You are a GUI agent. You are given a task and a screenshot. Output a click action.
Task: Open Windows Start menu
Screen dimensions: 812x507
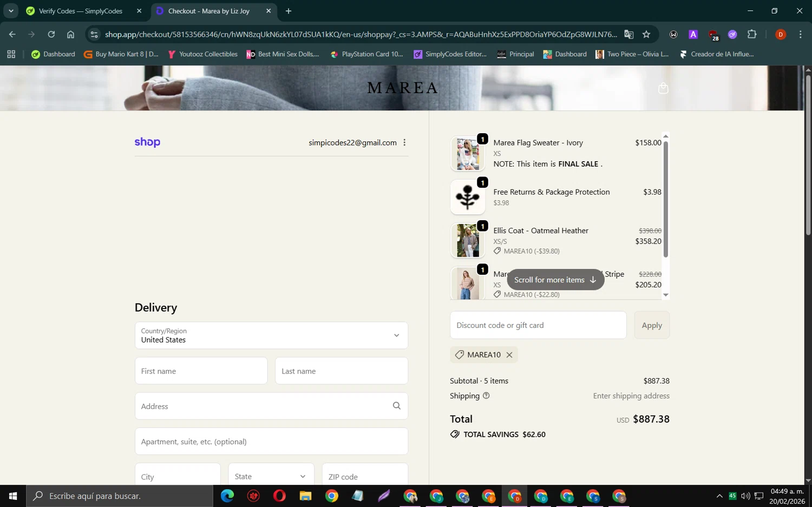point(13,496)
